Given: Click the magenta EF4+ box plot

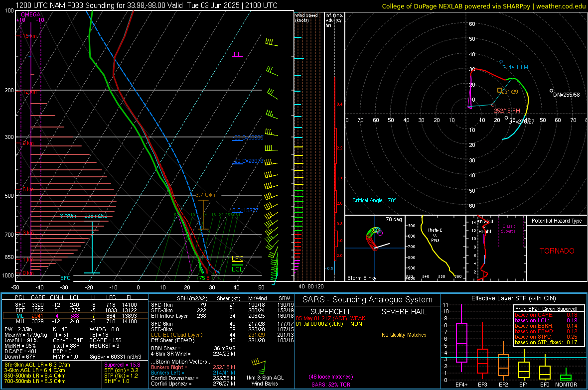Looking at the screenshot, I should click(461, 339).
